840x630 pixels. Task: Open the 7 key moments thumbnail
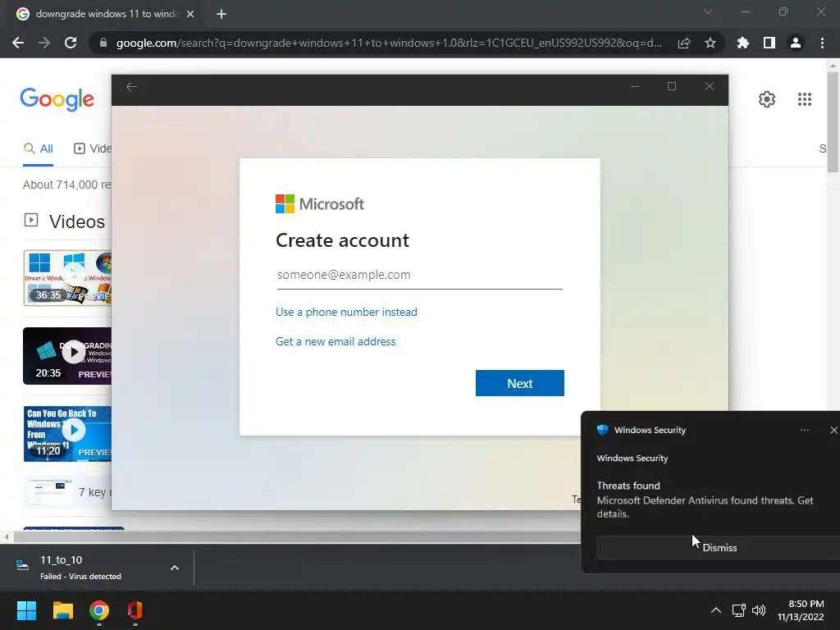tap(48, 492)
